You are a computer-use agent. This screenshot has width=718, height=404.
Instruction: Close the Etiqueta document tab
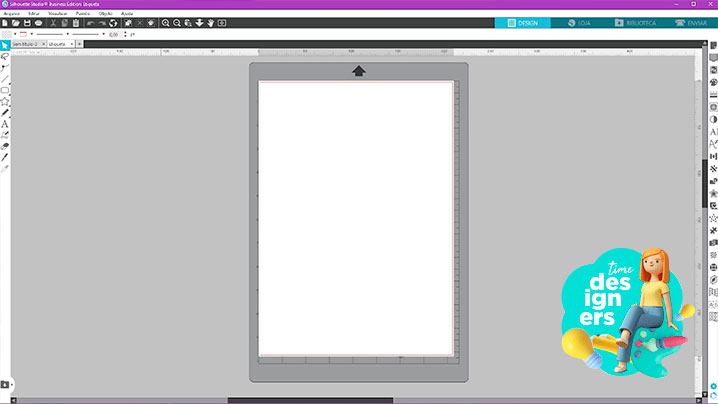point(72,44)
